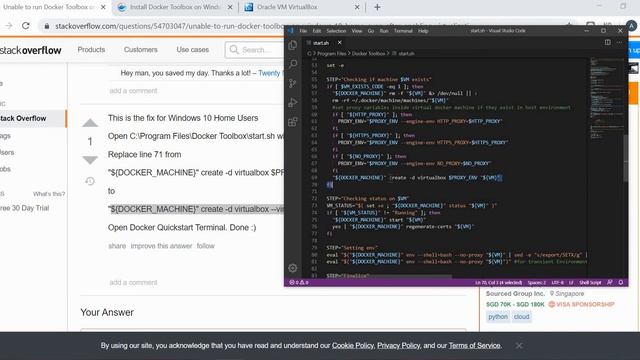Viewport: 640px width, 360px height.
Task: Open Selection menu in VS Code
Action: click(336, 31)
